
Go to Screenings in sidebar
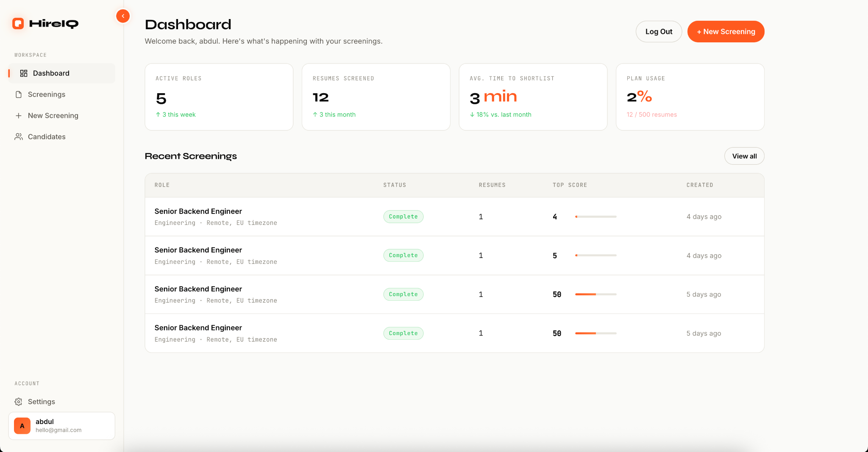pyautogui.click(x=62, y=94)
